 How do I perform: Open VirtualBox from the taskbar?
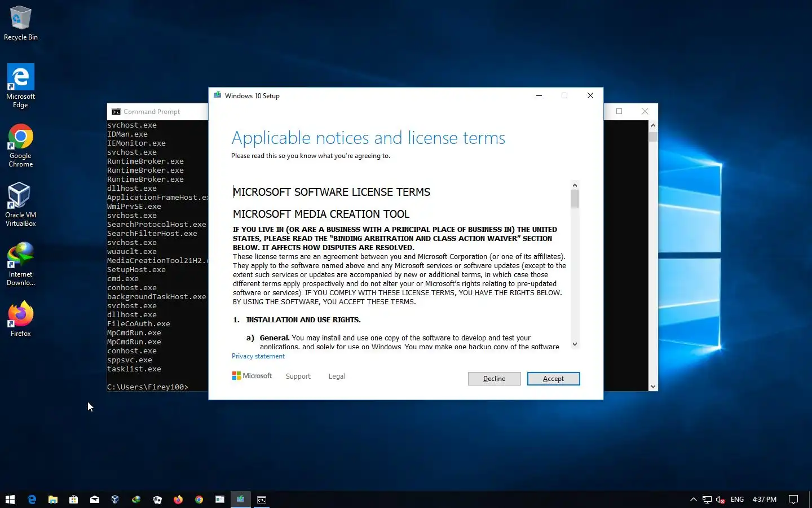(116, 500)
